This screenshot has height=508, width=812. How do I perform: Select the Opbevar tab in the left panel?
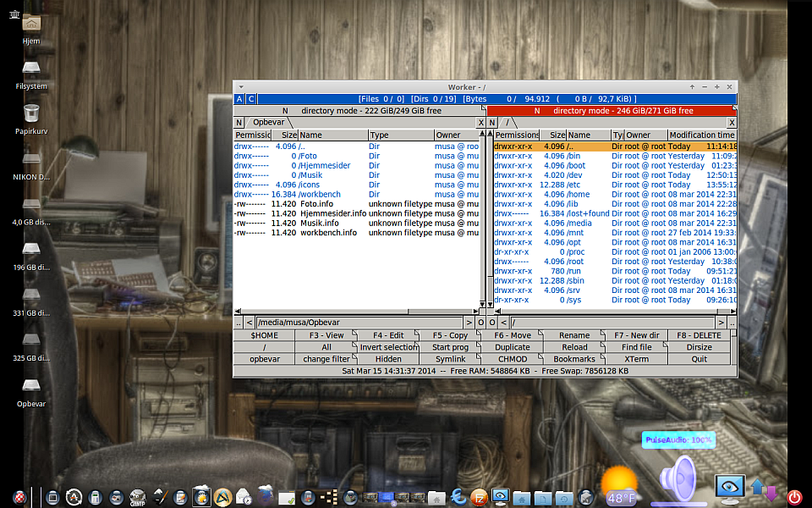pos(268,123)
